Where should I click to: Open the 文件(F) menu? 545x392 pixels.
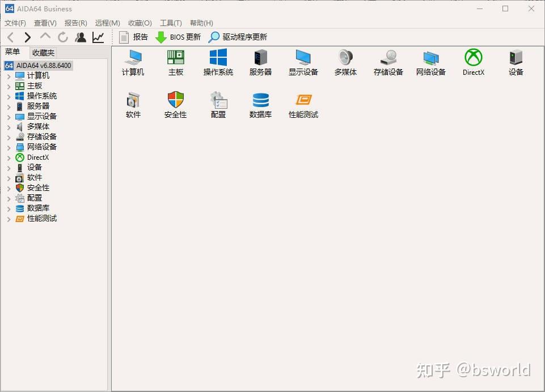click(x=15, y=23)
